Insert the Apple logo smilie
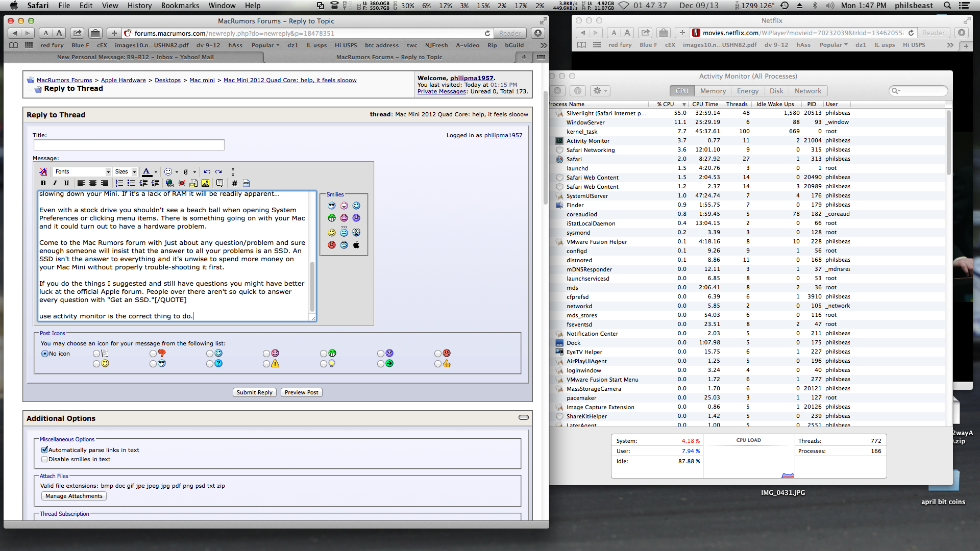 pos(356,245)
